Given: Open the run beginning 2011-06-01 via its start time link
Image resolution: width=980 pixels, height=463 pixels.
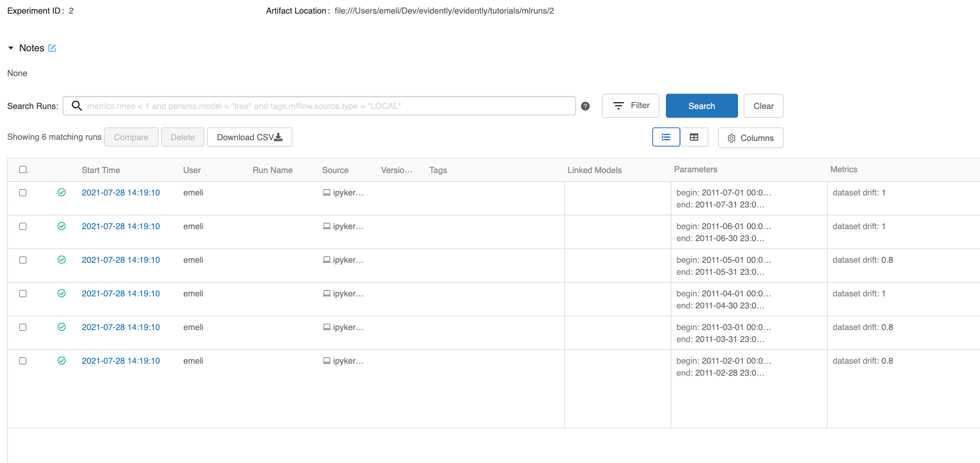Looking at the screenshot, I should tap(121, 226).
